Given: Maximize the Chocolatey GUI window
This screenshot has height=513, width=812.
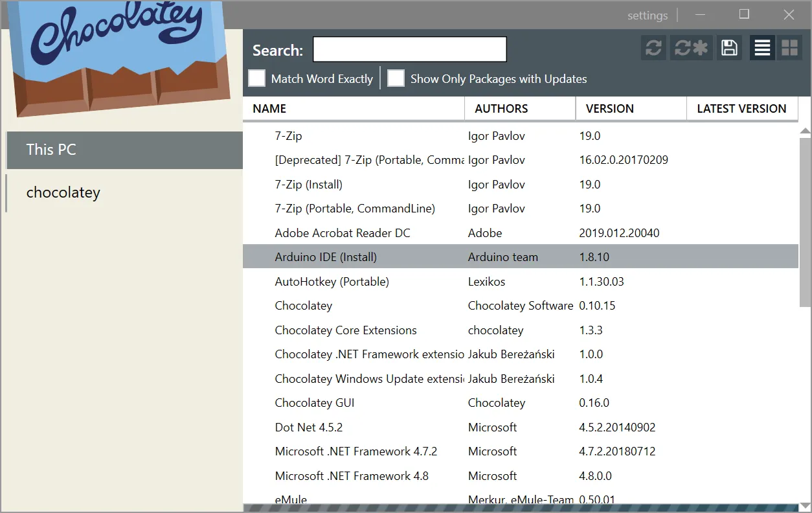Looking at the screenshot, I should (744, 15).
